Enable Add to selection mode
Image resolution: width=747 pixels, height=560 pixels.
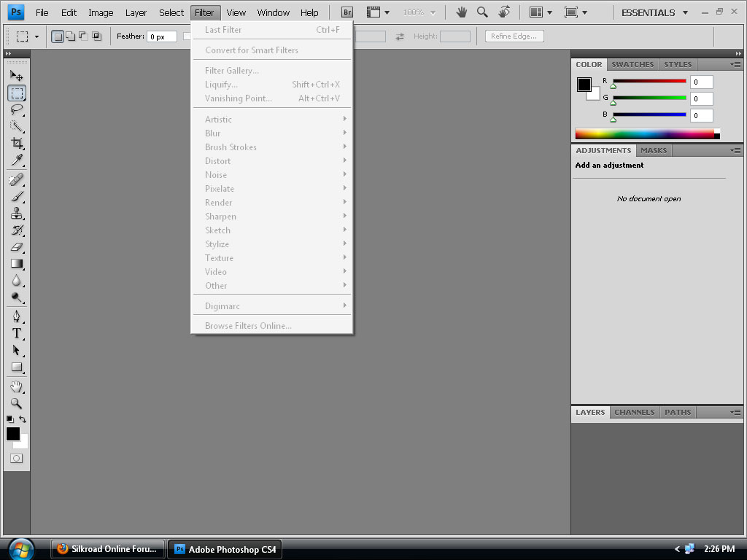click(71, 36)
